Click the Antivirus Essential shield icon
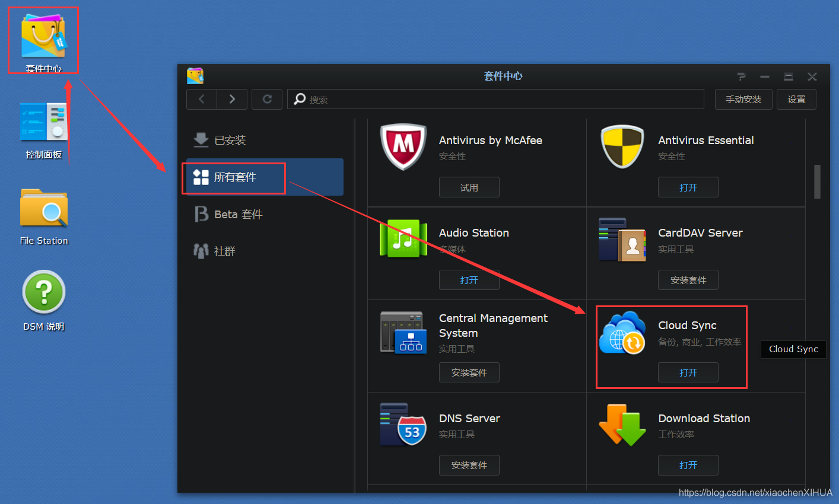839x504 pixels. 622,146
